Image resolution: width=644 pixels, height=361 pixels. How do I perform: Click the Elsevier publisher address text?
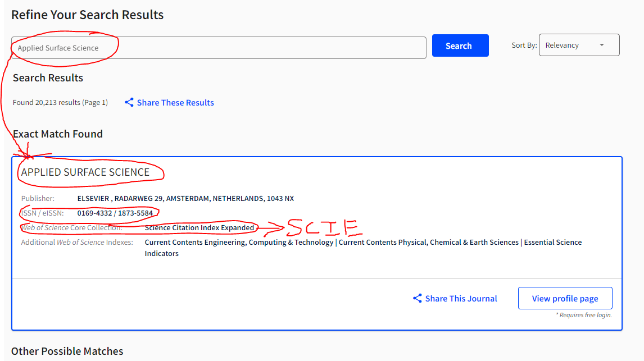185,198
